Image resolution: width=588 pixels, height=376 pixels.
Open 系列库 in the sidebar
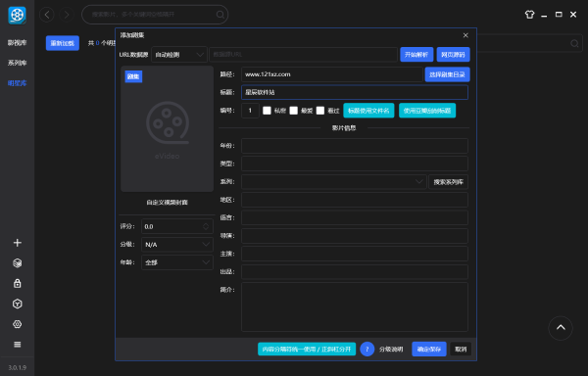click(x=18, y=63)
